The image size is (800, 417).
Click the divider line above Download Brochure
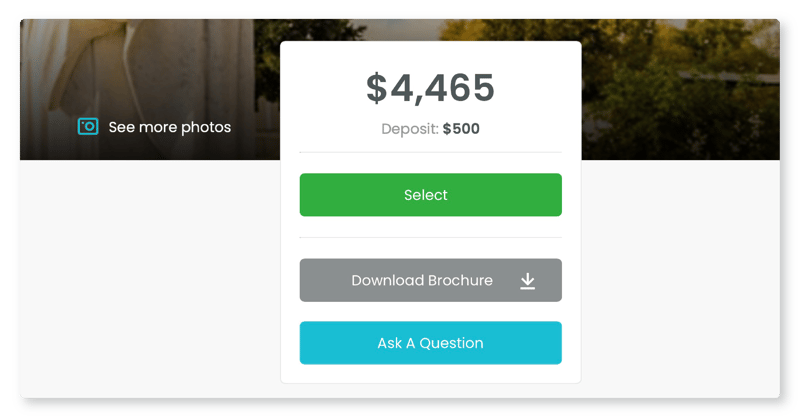[431, 237]
